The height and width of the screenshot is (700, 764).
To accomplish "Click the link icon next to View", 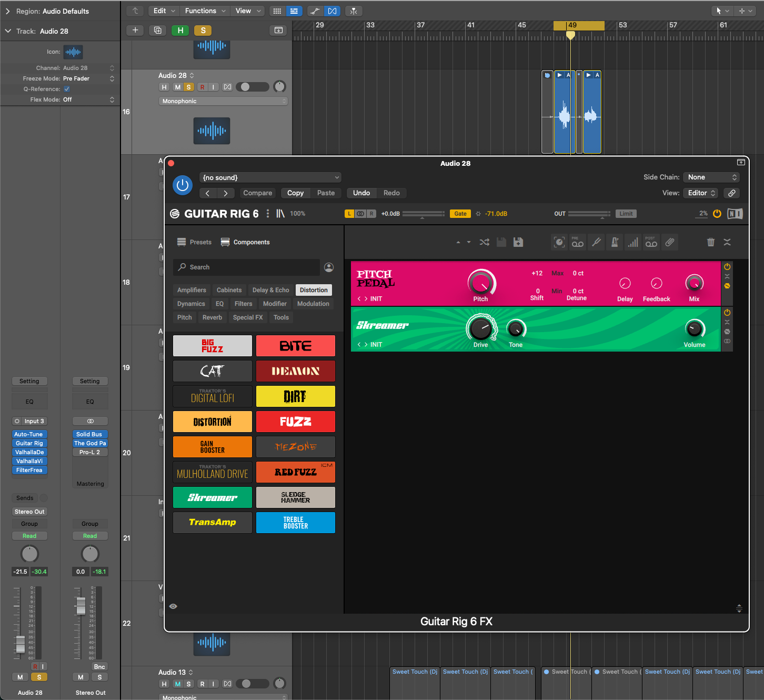I will (x=732, y=193).
